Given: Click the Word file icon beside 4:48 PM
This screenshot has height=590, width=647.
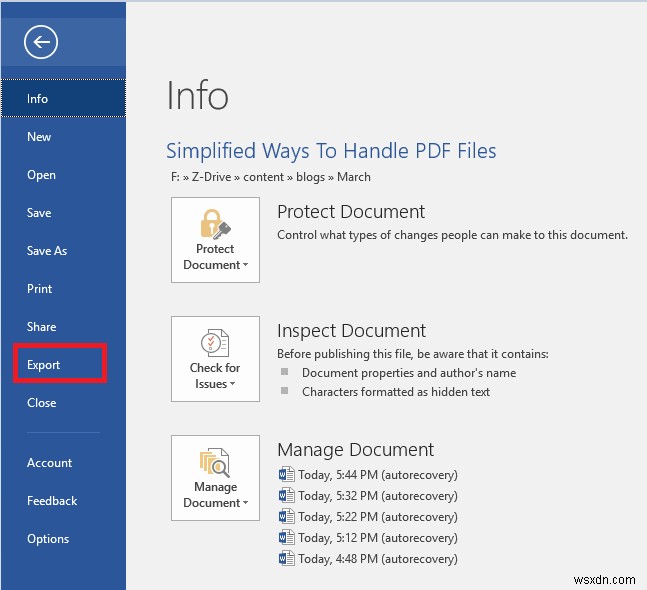Looking at the screenshot, I should 286,558.
